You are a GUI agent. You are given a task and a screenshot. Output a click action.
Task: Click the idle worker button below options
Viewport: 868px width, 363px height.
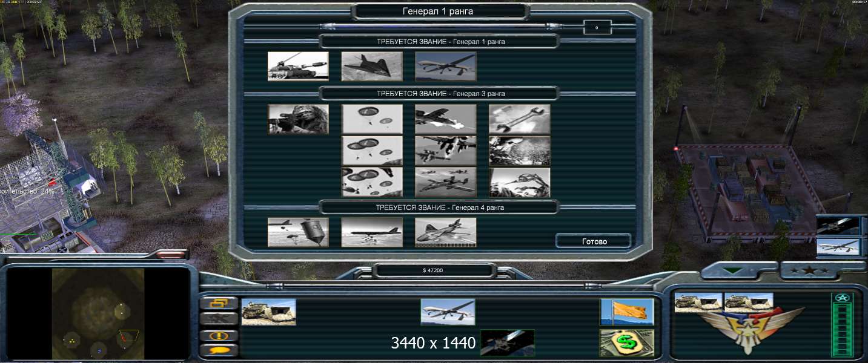pos(219,319)
